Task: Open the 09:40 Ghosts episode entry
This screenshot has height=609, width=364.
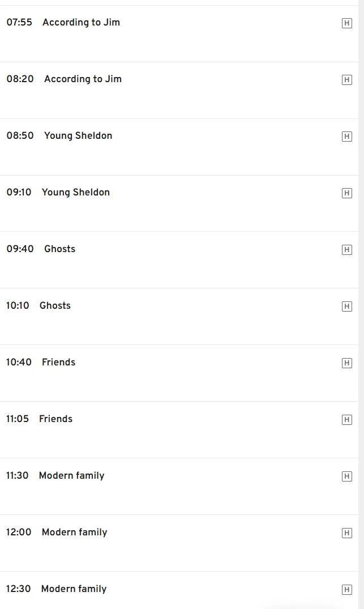Action: click(59, 249)
